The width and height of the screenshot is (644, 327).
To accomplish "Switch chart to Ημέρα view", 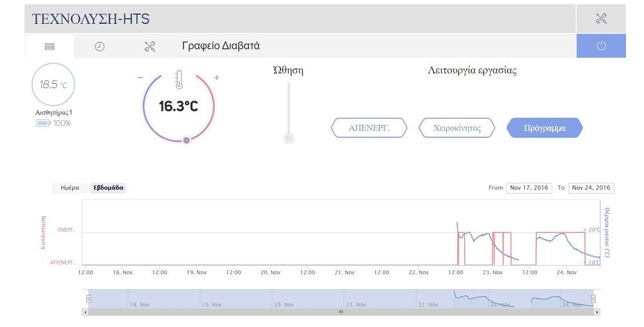I will point(70,188).
